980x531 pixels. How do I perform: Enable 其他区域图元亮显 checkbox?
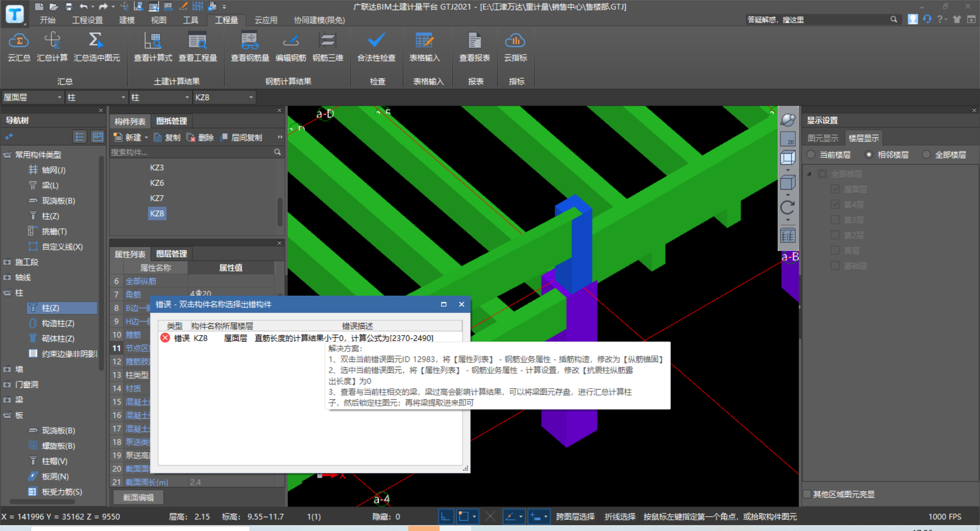click(807, 494)
